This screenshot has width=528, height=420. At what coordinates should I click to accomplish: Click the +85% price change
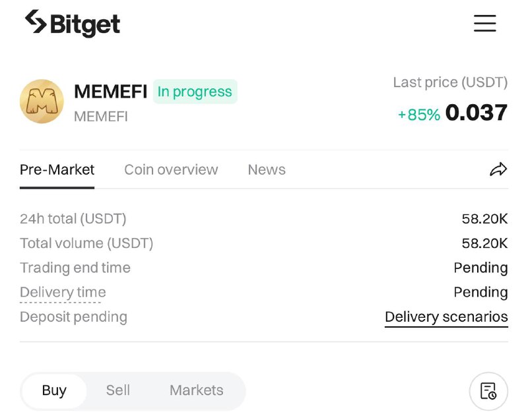[x=418, y=115]
